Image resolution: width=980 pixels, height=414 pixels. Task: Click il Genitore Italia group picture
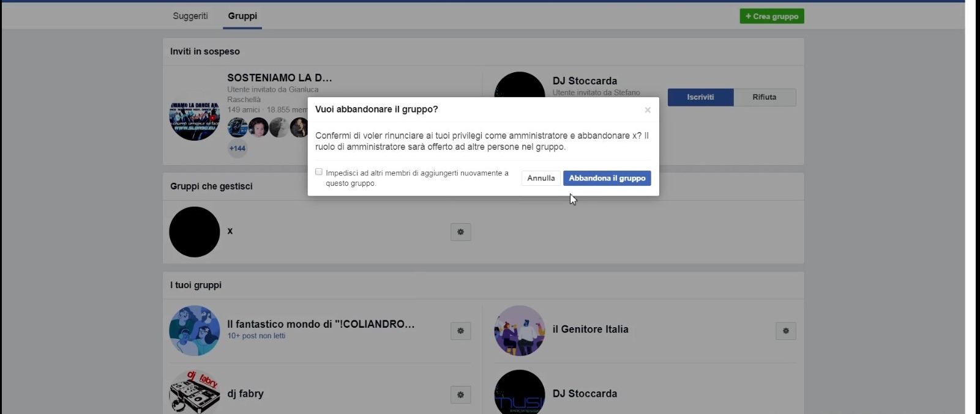519,331
